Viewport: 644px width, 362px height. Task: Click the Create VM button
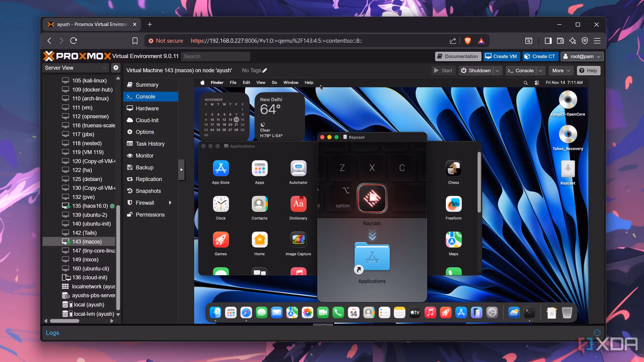[x=501, y=56]
